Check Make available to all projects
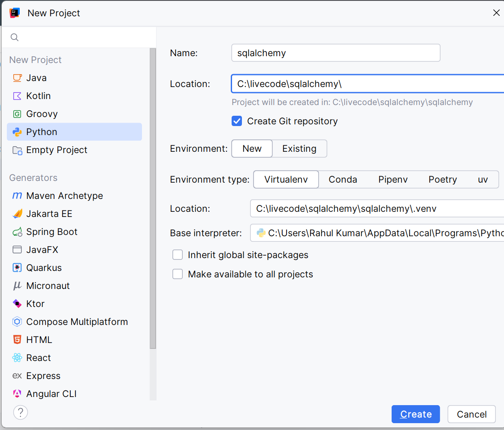 click(178, 274)
